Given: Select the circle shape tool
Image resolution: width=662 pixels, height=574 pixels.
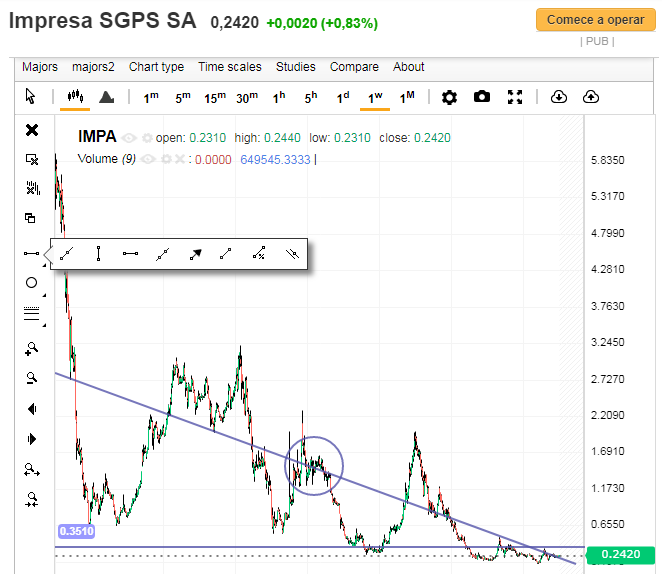Looking at the screenshot, I should click(x=31, y=282).
